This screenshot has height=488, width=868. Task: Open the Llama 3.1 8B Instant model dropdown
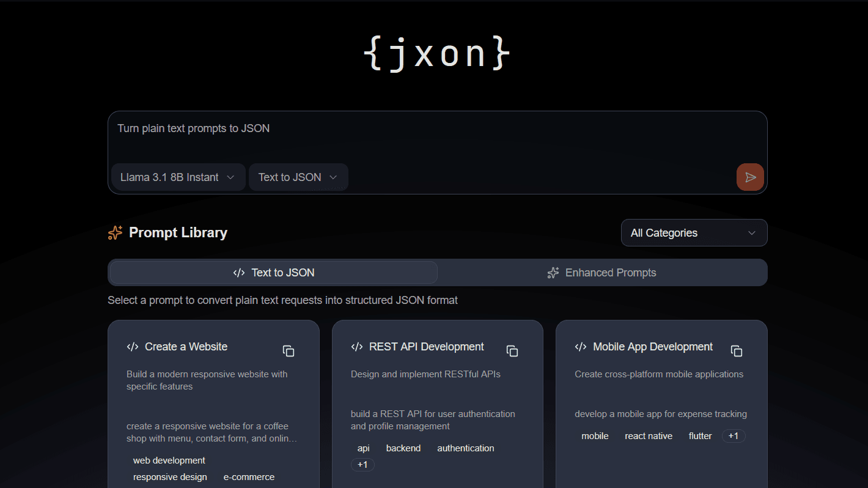coord(178,177)
